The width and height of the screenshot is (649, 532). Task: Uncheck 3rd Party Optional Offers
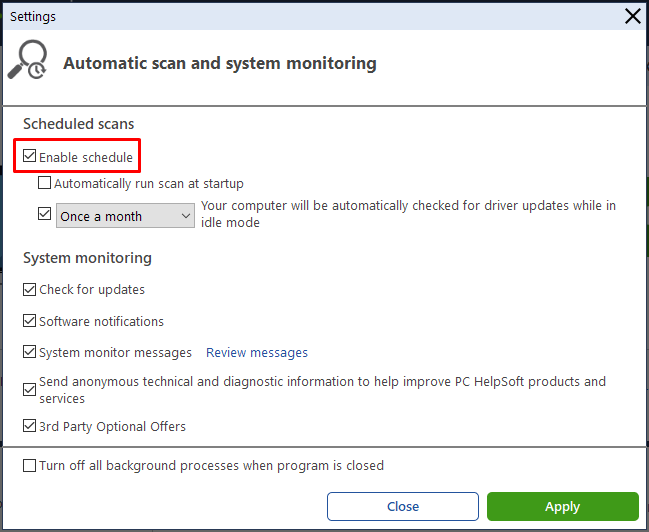pyautogui.click(x=29, y=426)
